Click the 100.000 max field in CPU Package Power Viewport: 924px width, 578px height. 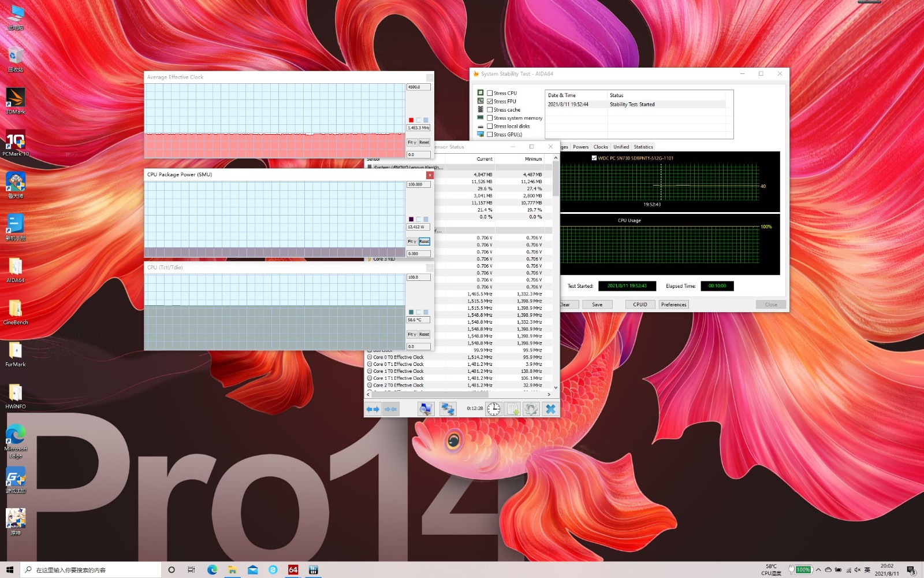coord(419,184)
